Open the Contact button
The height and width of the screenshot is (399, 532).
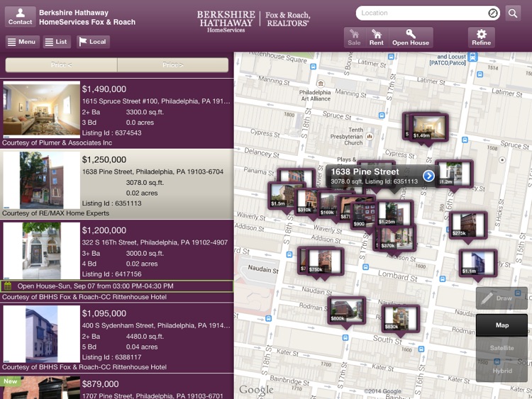[20, 16]
